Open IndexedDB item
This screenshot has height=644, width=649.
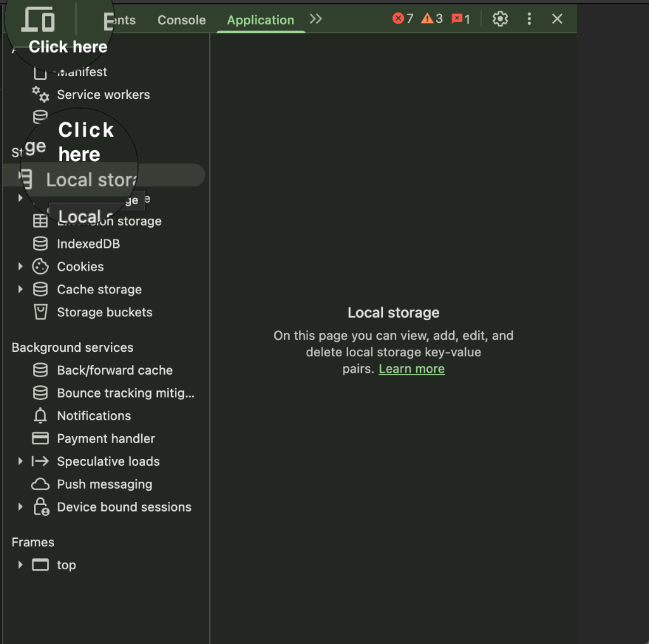tap(89, 244)
